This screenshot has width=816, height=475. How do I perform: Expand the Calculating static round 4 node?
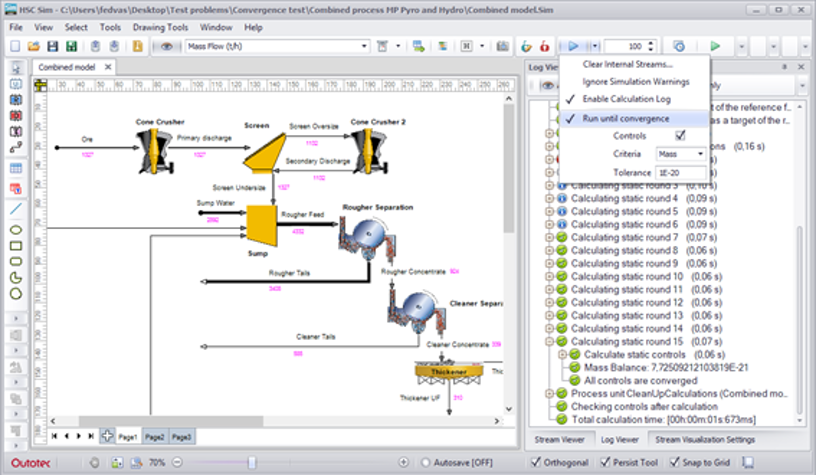tap(549, 198)
